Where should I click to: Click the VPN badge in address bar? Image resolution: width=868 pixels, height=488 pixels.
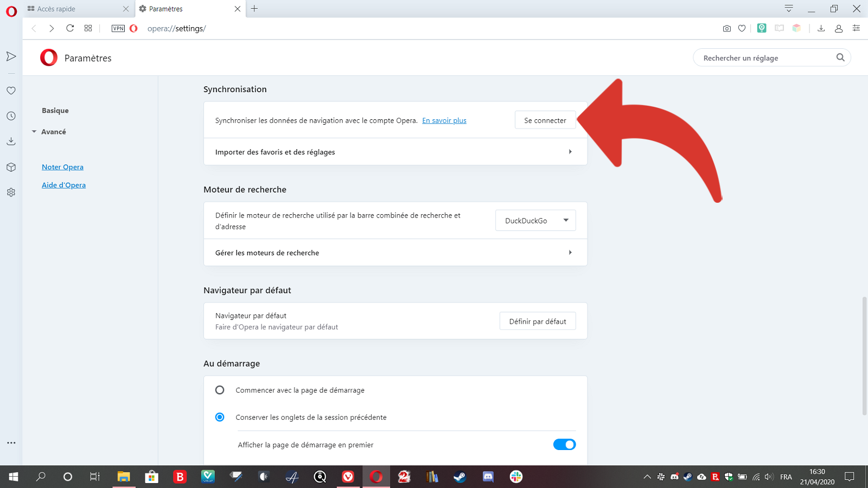[118, 28]
